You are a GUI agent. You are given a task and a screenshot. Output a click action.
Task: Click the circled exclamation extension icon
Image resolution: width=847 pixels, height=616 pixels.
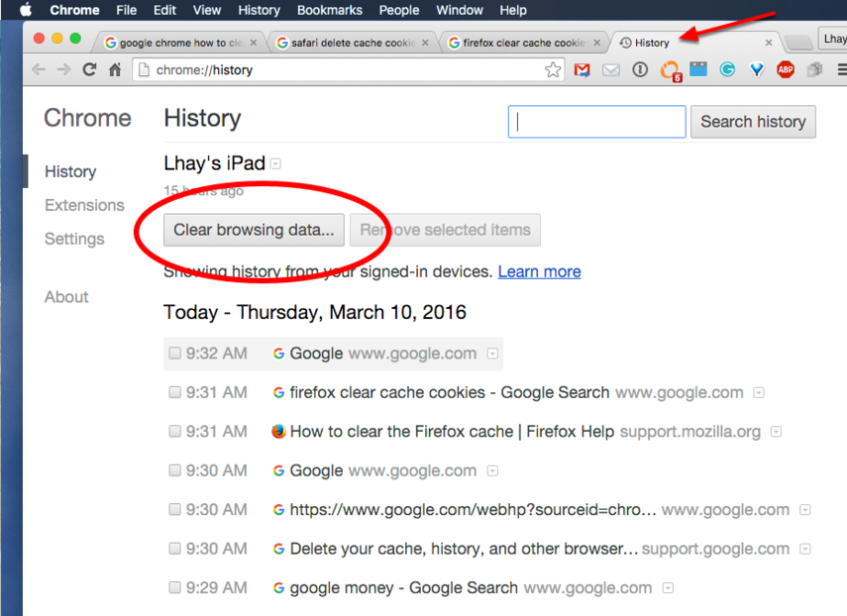coord(640,69)
